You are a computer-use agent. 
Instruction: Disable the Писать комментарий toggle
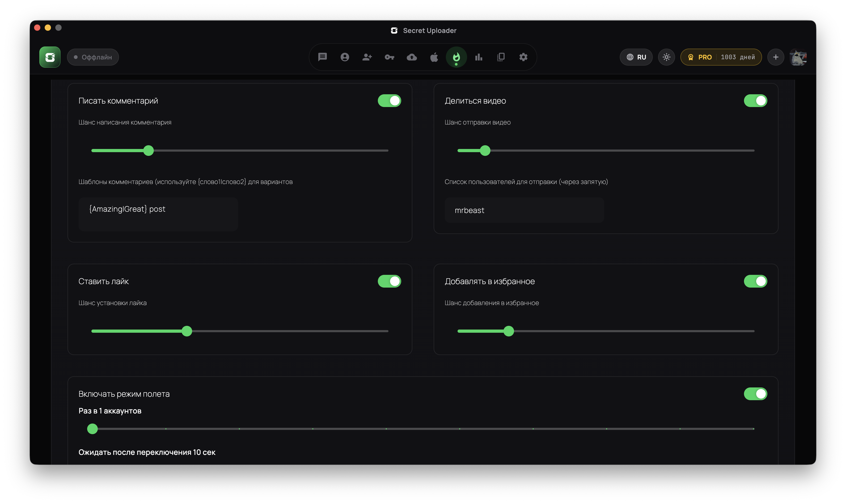coord(389,101)
